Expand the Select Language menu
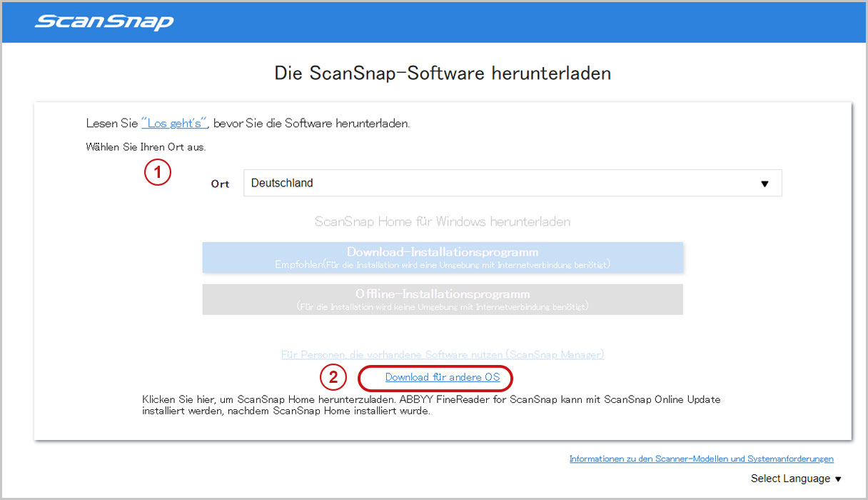 click(796, 479)
